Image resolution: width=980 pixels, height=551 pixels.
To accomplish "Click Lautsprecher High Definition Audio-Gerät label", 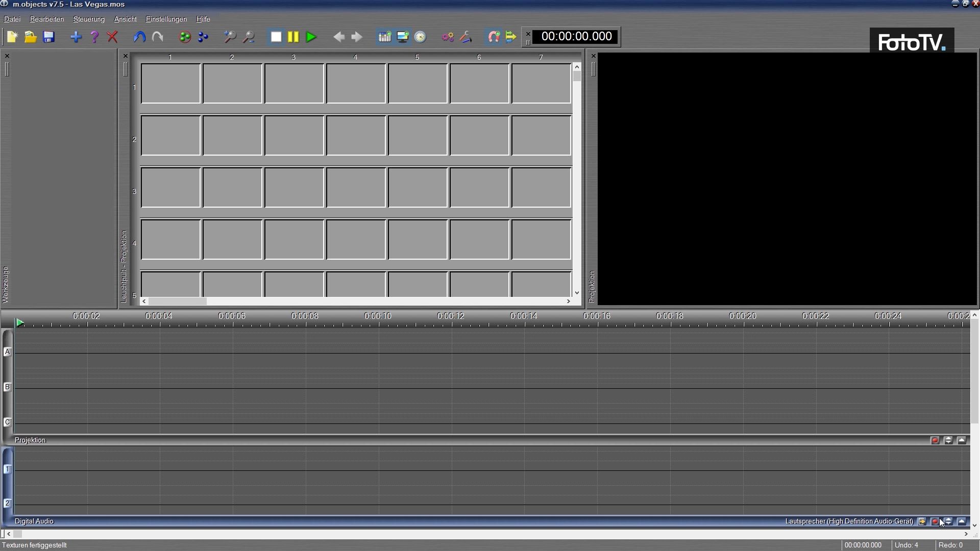I will 849,521.
